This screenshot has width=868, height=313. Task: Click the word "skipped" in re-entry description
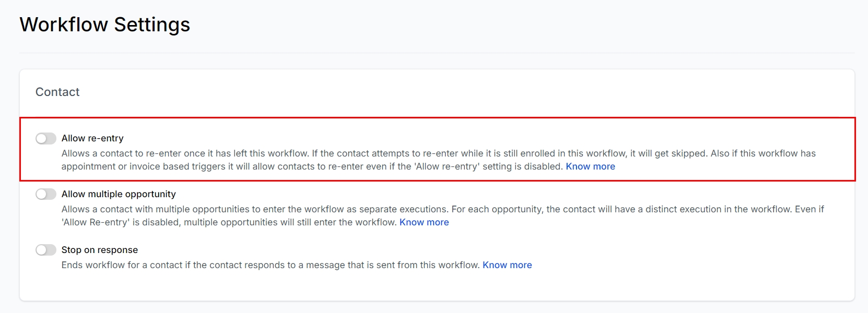[688, 153]
